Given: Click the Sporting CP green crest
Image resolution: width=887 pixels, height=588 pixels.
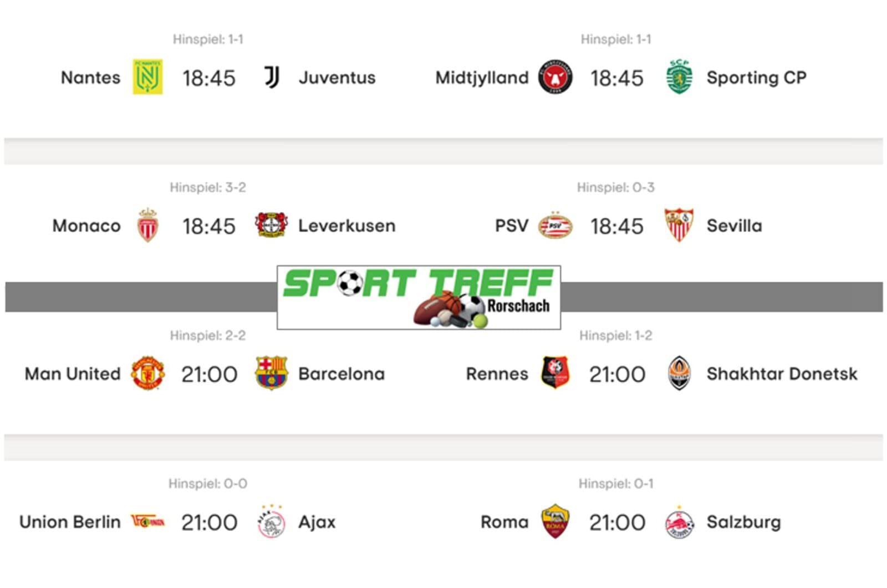Looking at the screenshot, I should pyautogui.click(x=679, y=77).
